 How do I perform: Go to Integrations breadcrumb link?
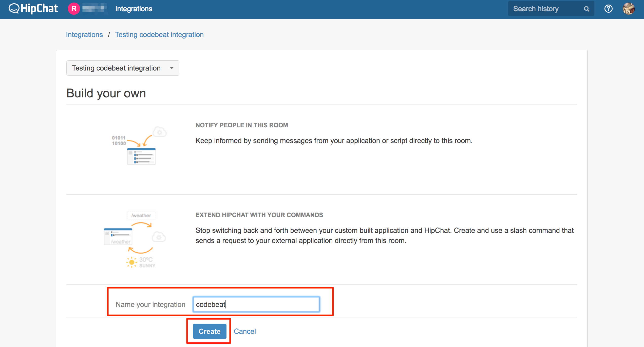(84, 35)
